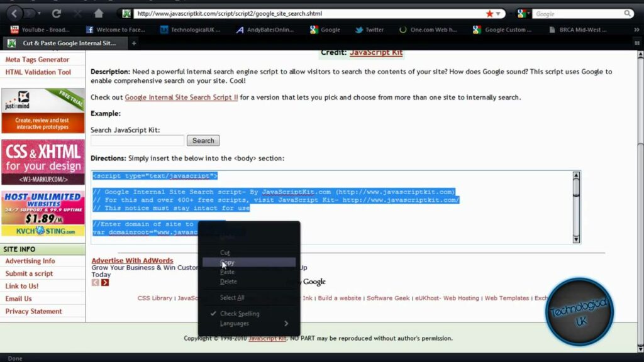Go forward with the browser forward arrow
644x362 pixels.
(29, 14)
